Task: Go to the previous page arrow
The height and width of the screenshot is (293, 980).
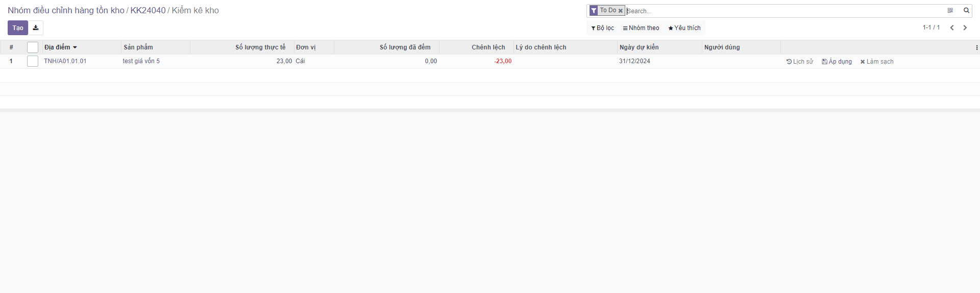Action: (x=951, y=28)
